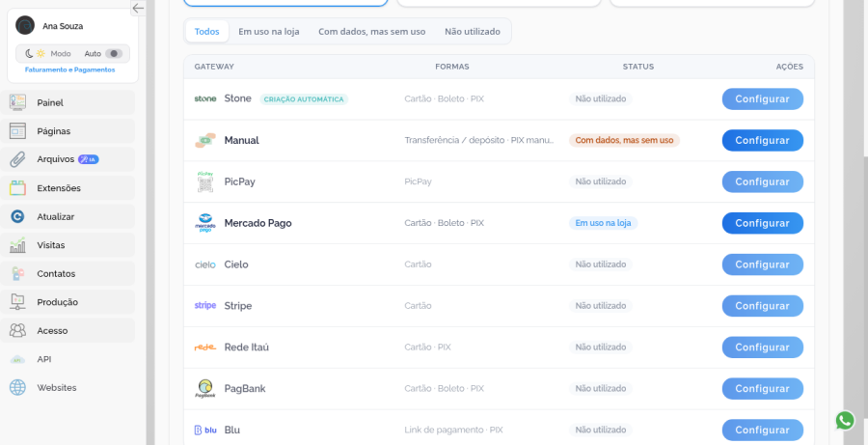Filter by Não utilizado tab
This screenshot has width=868, height=445.
click(x=473, y=32)
